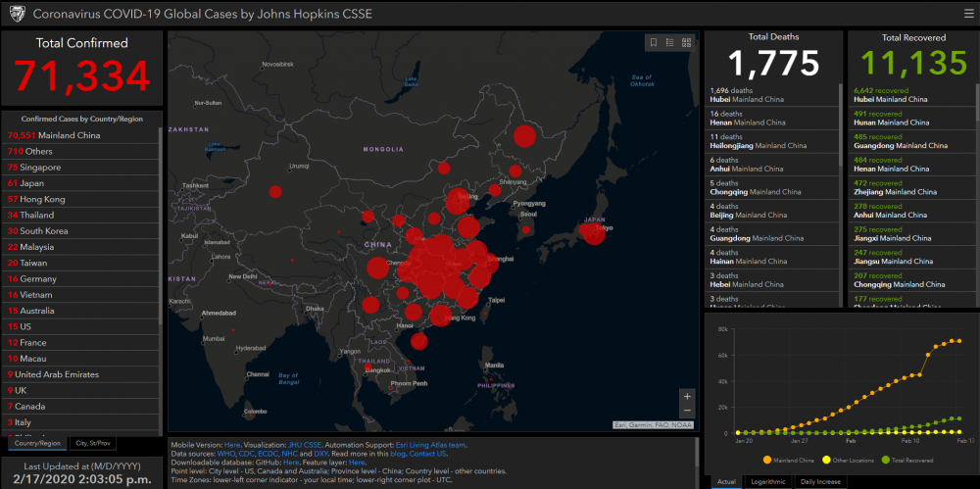Open the JHU CSSE link

click(305, 445)
